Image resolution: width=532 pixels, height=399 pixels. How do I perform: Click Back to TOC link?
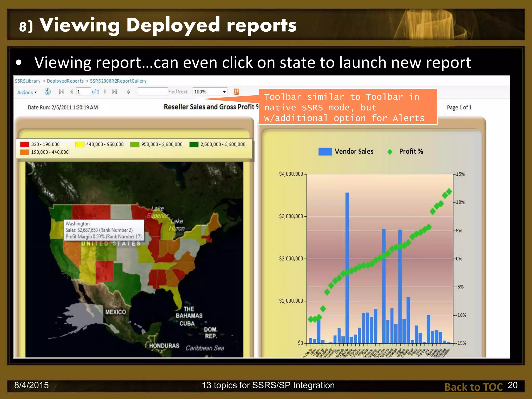click(474, 387)
